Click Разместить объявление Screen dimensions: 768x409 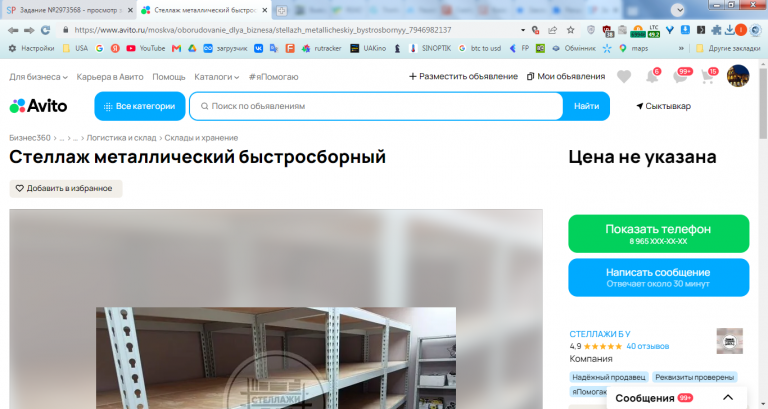coord(463,76)
